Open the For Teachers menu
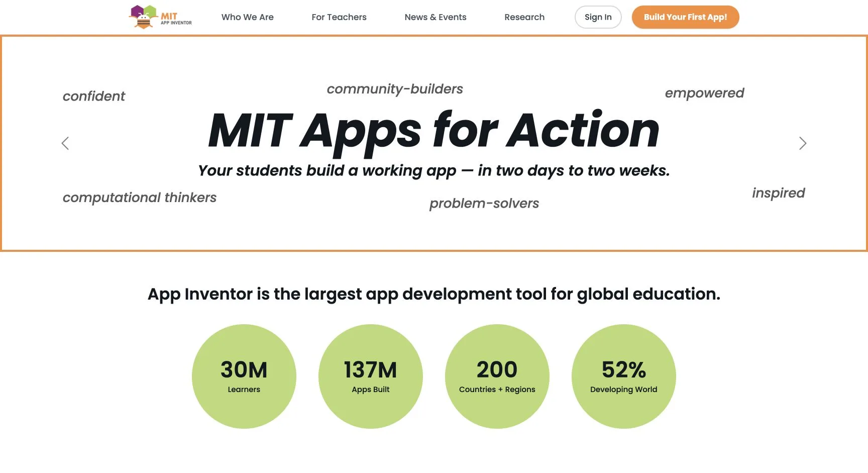This screenshot has width=868, height=473. tap(339, 17)
